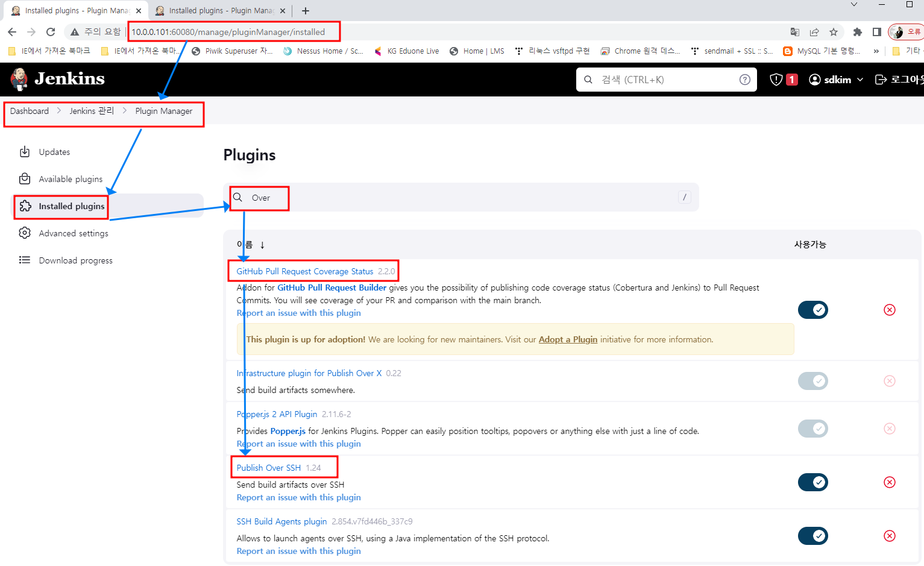924x566 pixels.
Task: Click the magnifier icon in the Jenkins search box
Action: coord(588,80)
